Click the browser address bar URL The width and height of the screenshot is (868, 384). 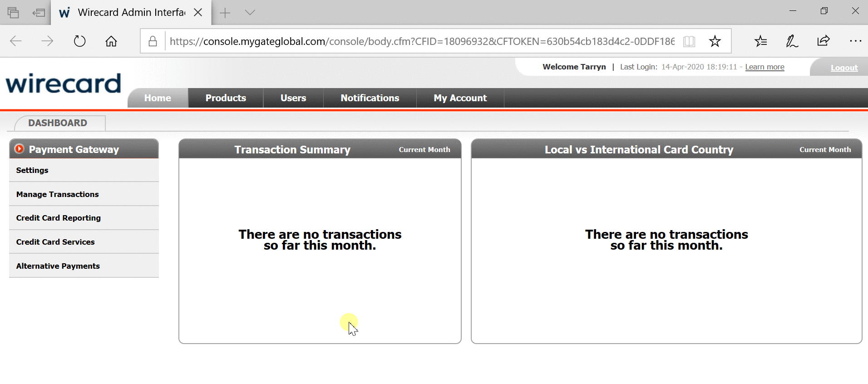[x=422, y=41]
